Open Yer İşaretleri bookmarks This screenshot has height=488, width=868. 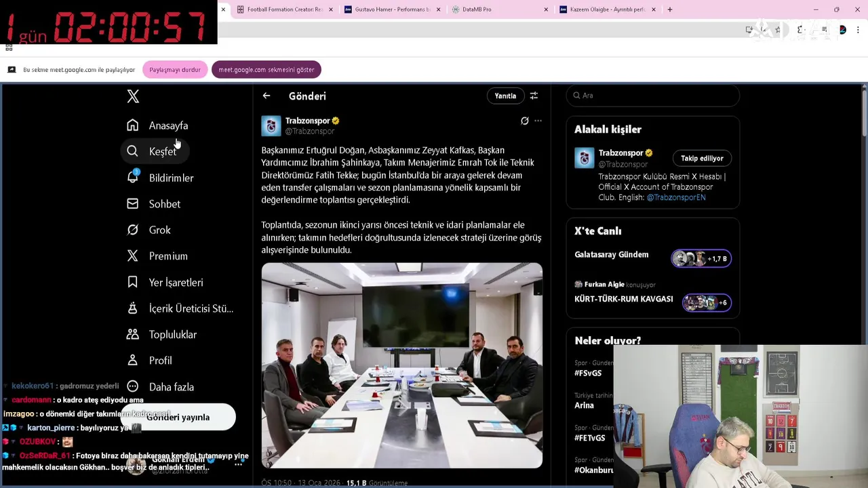point(165,282)
